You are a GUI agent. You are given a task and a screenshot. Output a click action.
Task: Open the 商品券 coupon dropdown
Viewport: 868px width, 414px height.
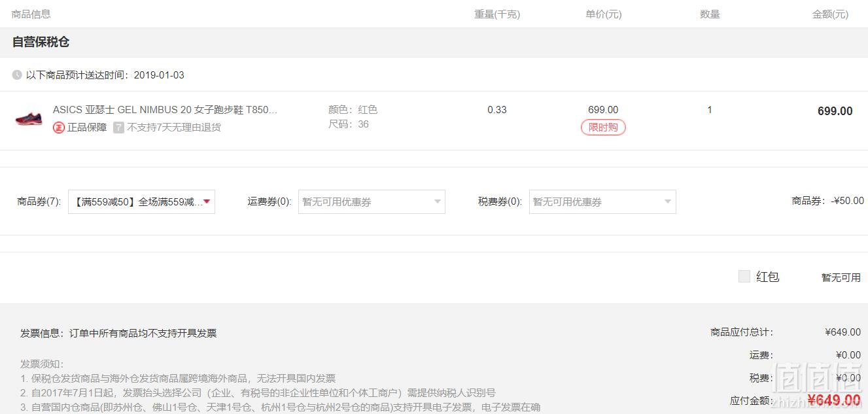pos(141,202)
